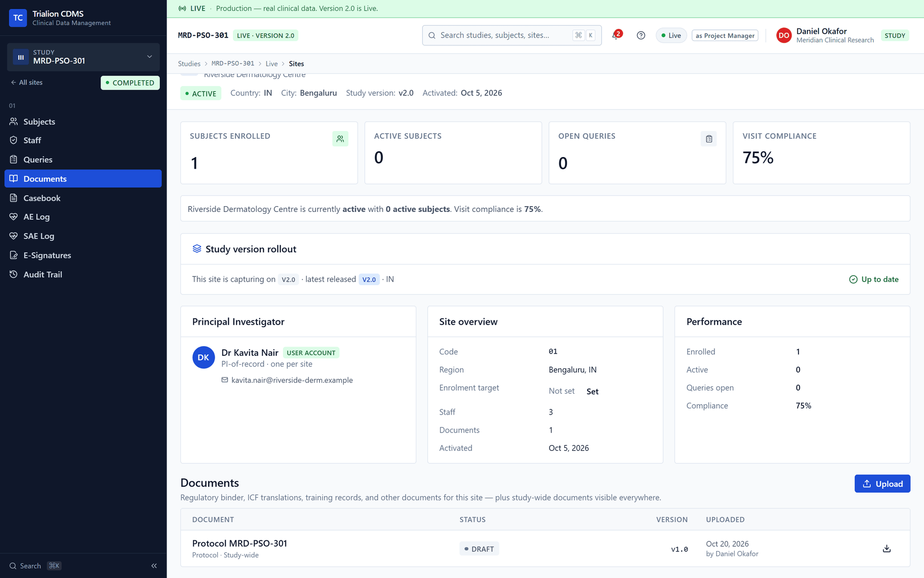Open the Audit Trail page
Viewport: 924px width, 578px height.
click(x=83, y=275)
